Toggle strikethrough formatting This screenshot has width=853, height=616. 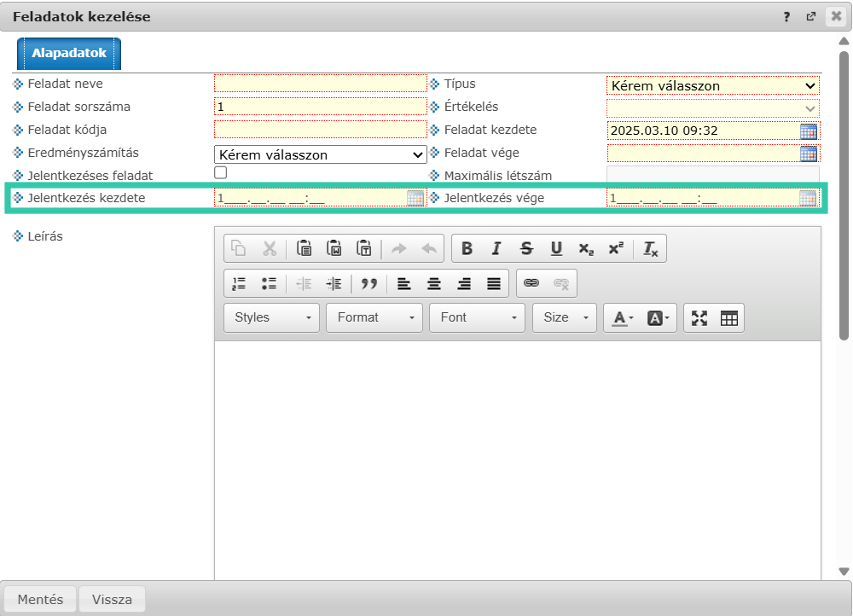(526, 248)
